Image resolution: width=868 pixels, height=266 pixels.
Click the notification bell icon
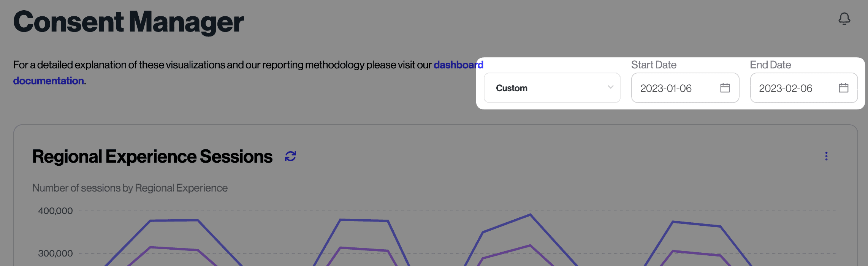tap(844, 19)
